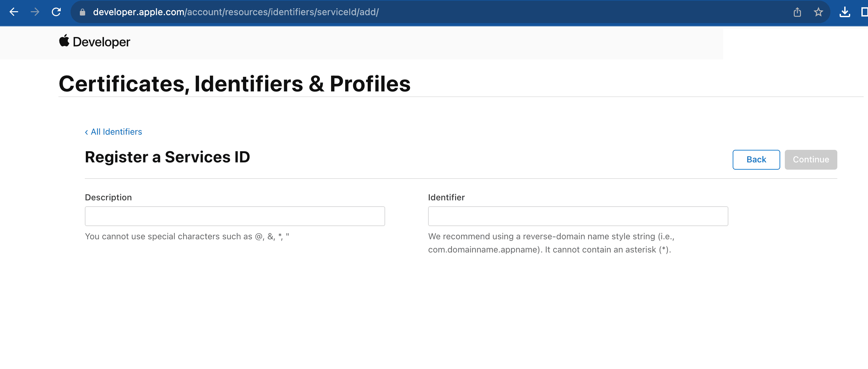Viewport: 868px width, 369px height.
Task: Bookmark this page with the star icon
Action: [x=818, y=12]
